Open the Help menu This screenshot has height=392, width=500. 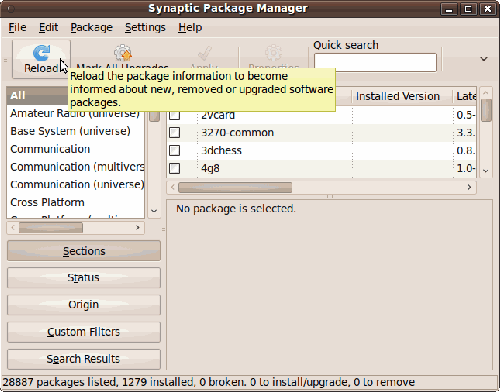(190, 27)
